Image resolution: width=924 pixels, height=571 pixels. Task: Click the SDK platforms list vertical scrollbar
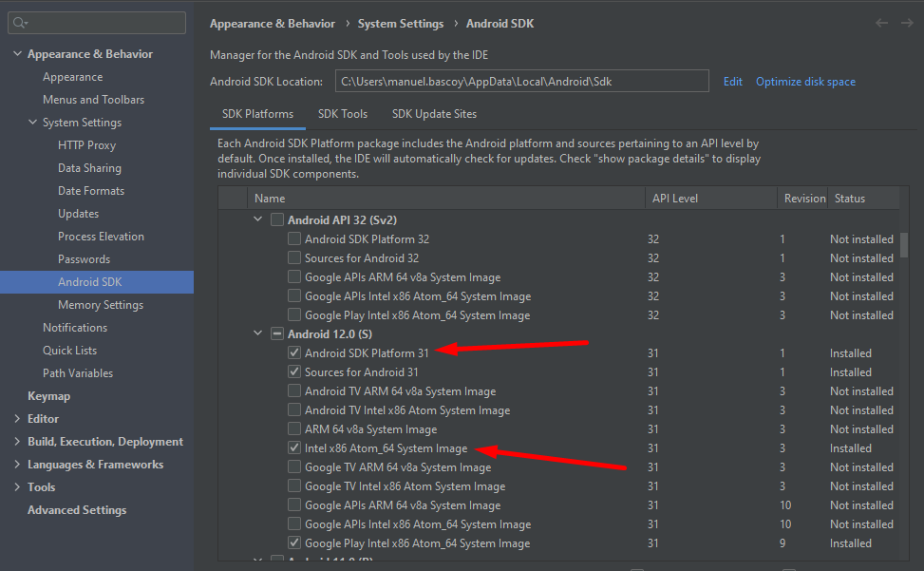pyautogui.click(x=904, y=247)
